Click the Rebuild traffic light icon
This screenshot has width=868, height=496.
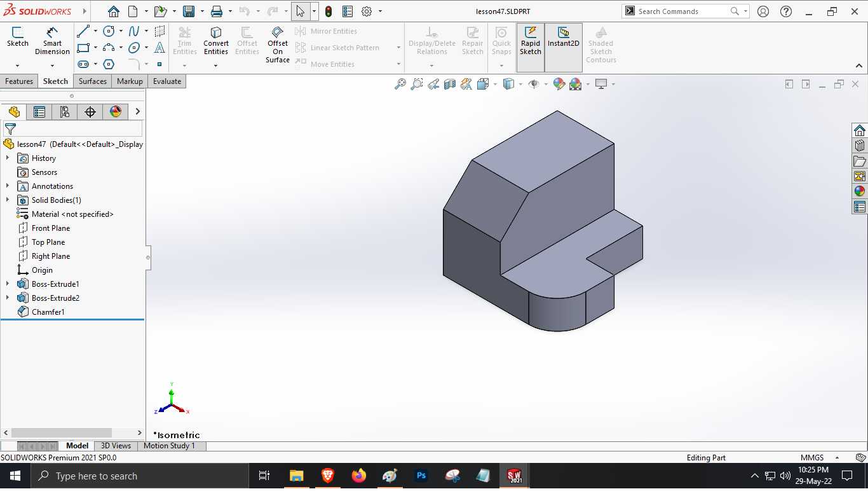click(329, 11)
